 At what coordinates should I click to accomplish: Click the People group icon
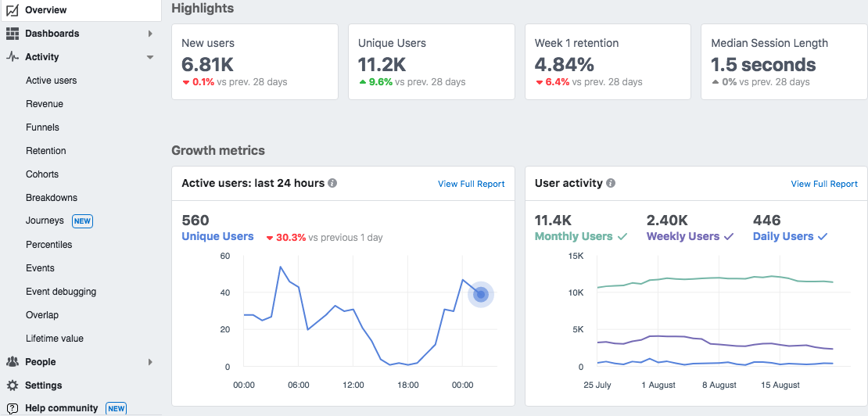pyautogui.click(x=13, y=362)
